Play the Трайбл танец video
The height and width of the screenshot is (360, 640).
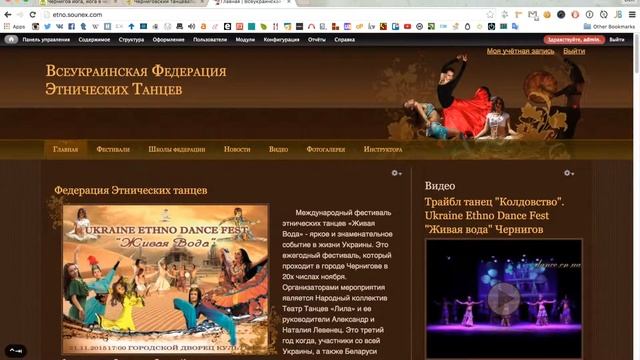click(x=504, y=299)
